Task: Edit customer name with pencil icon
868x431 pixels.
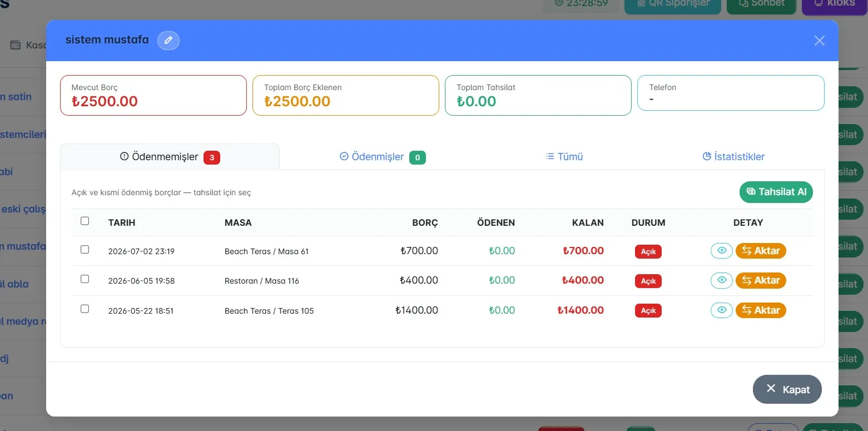Action: coord(168,41)
